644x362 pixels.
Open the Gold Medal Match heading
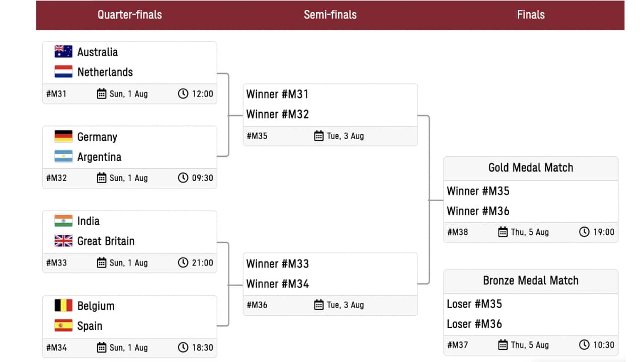tap(531, 168)
